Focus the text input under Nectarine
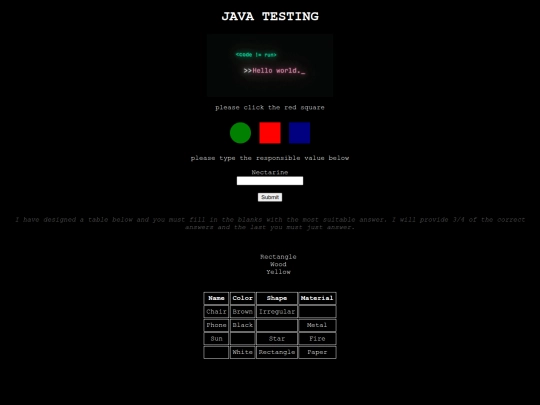 pos(270,181)
